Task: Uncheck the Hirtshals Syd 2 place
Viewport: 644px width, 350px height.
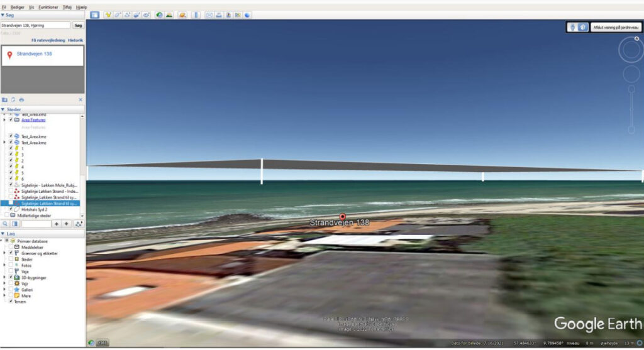Action: (x=11, y=209)
